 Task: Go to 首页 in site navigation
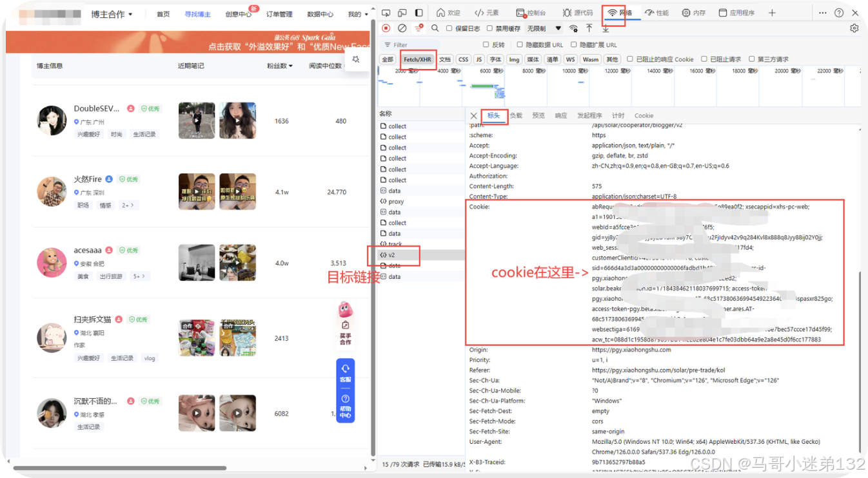click(163, 14)
